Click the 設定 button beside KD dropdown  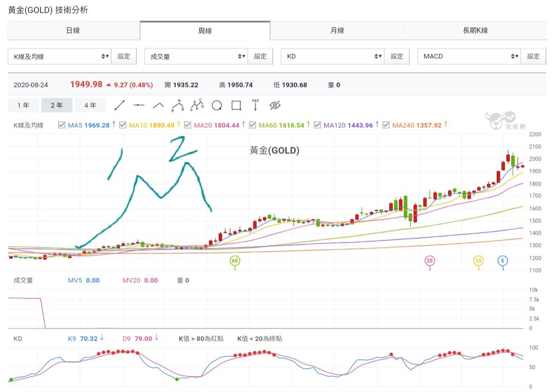point(397,56)
